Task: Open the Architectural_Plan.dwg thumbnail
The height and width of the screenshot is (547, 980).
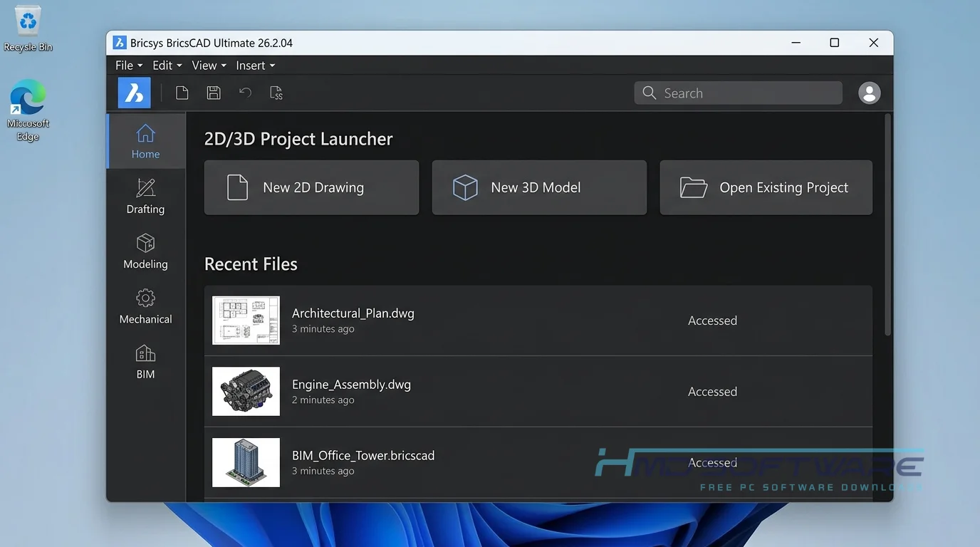Action: (246, 321)
